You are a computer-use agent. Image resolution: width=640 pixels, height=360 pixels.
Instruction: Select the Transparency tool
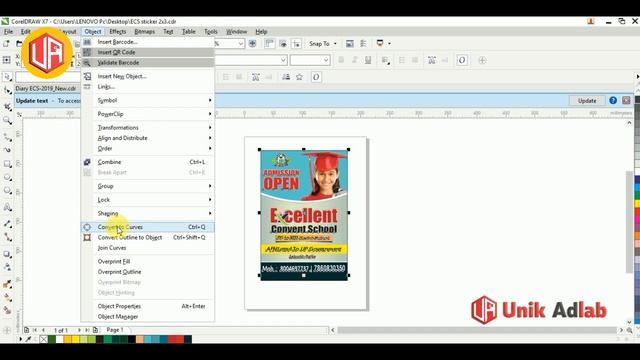[7, 267]
